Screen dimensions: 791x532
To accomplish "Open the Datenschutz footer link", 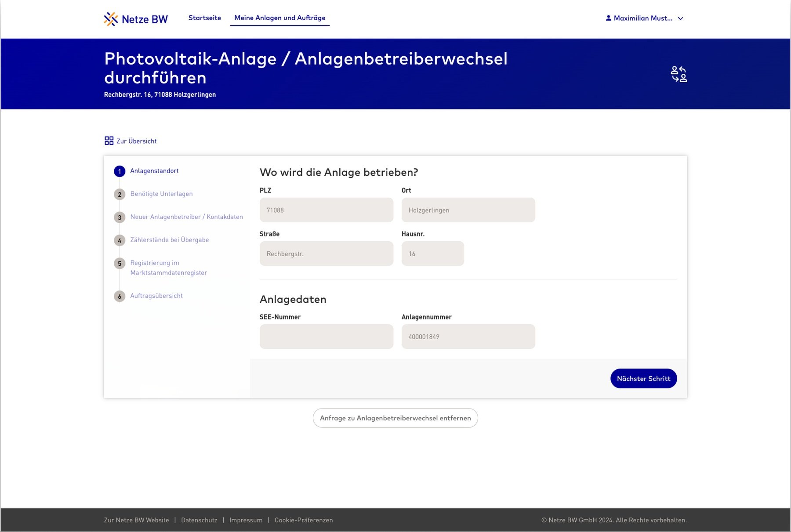I will pyautogui.click(x=199, y=520).
